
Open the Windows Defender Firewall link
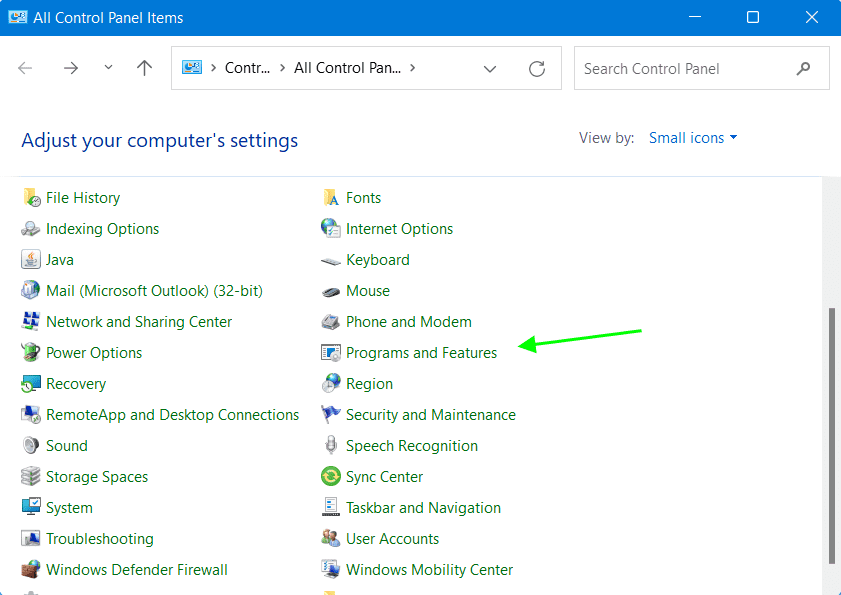pos(137,569)
